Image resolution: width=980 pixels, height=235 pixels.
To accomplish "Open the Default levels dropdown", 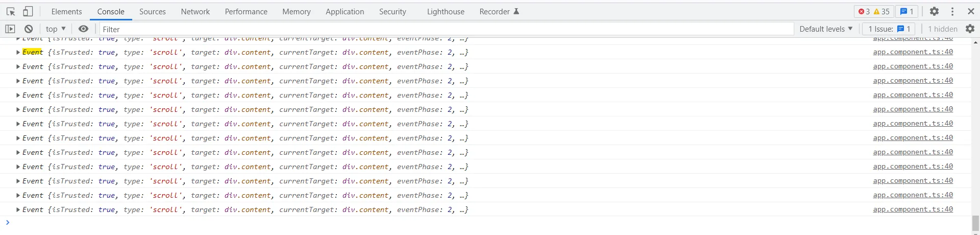I will pos(825,29).
